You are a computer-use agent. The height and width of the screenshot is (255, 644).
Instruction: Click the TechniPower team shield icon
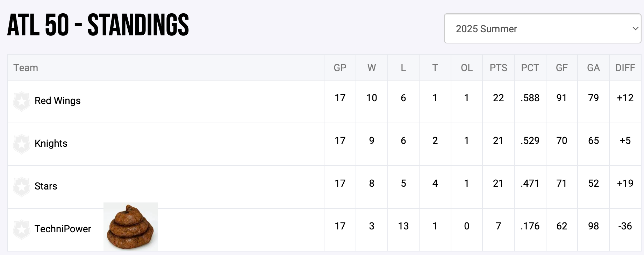pos(22,229)
